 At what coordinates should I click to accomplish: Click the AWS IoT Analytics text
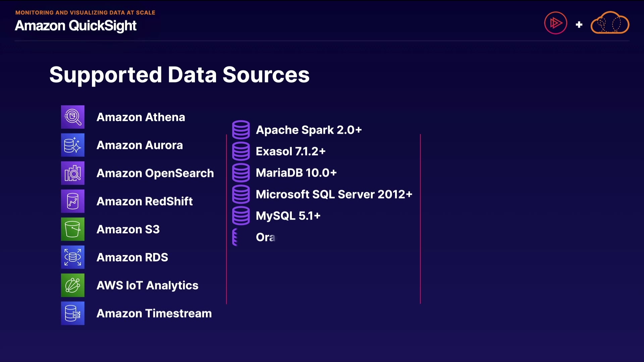tap(147, 285)
